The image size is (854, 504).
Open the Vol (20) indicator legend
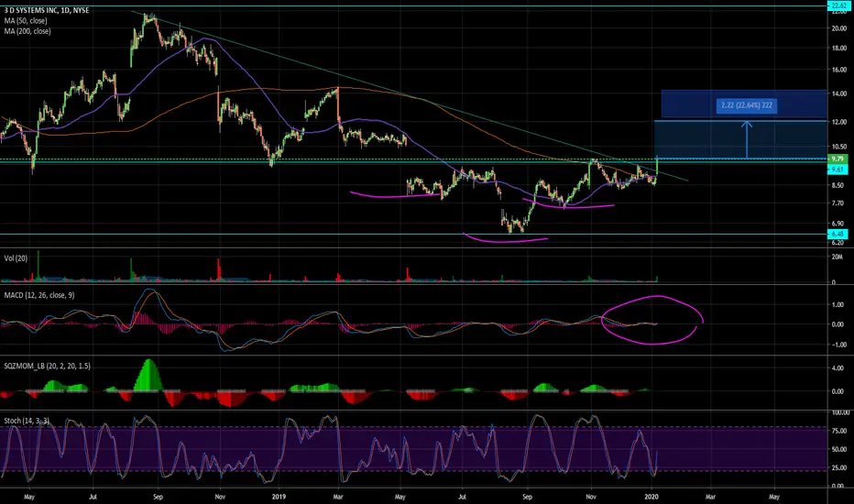(16, 257)
